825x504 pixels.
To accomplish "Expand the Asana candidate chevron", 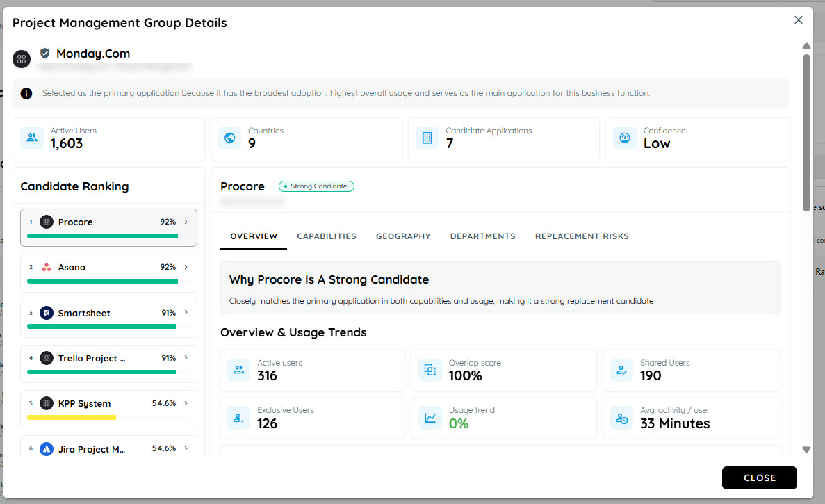I will tap(186, 267).
